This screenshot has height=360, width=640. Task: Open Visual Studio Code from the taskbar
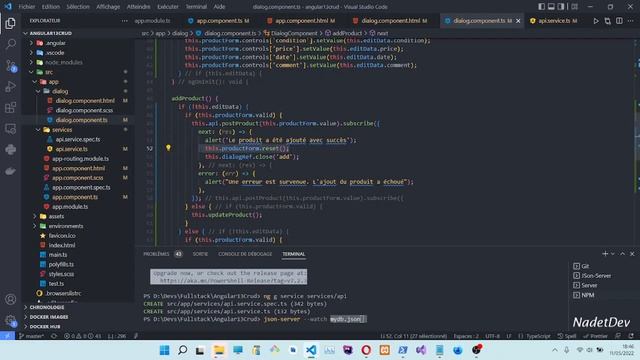[x=311, y=350]
